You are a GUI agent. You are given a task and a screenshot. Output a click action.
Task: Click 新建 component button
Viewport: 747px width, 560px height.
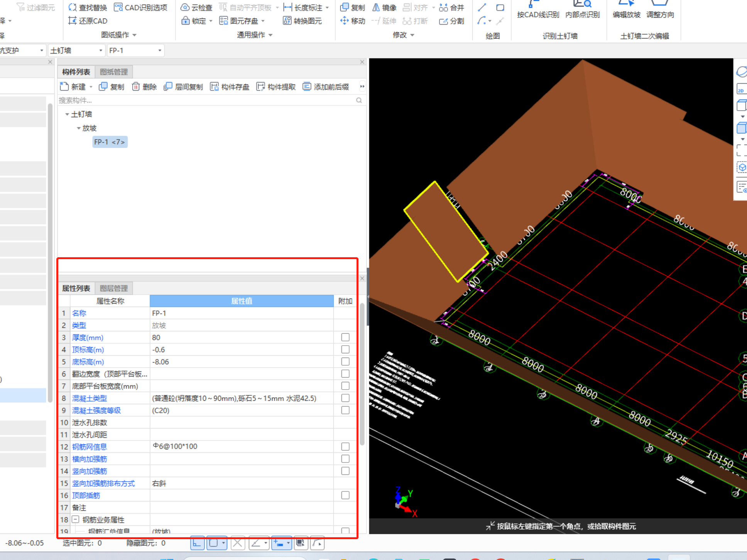[73, 87]
